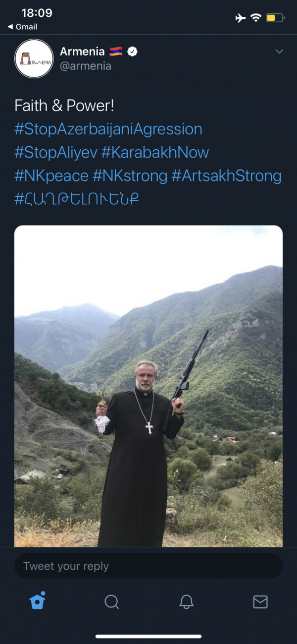Open the Messages envelope tab
This screenshot has width=297, height=644.
coord(260,601)
